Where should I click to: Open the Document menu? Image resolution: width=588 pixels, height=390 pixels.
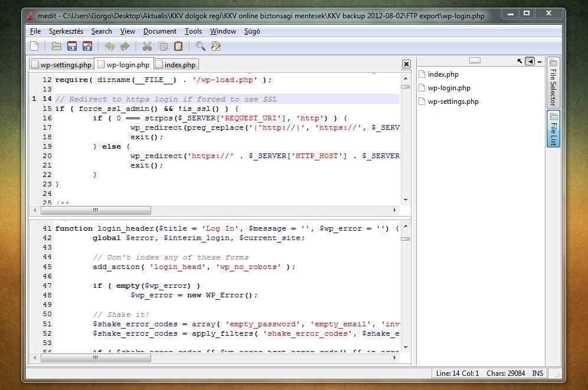tap(160, 31)
